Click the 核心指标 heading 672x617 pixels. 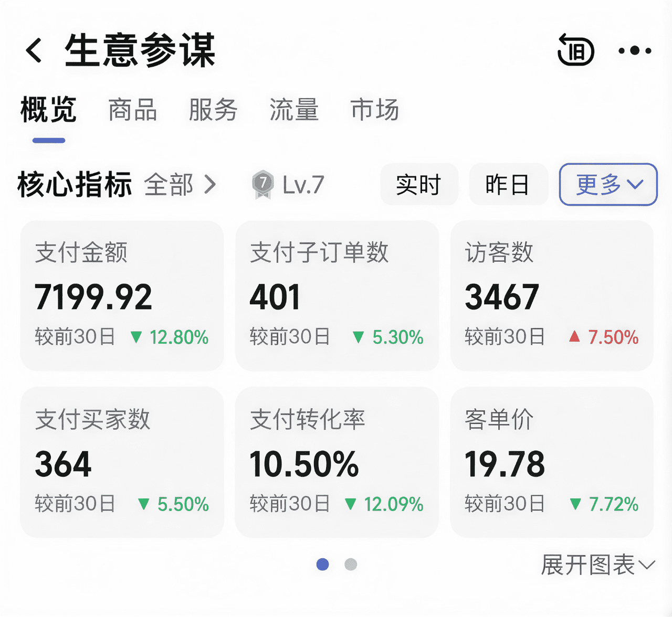click(75, 185)
